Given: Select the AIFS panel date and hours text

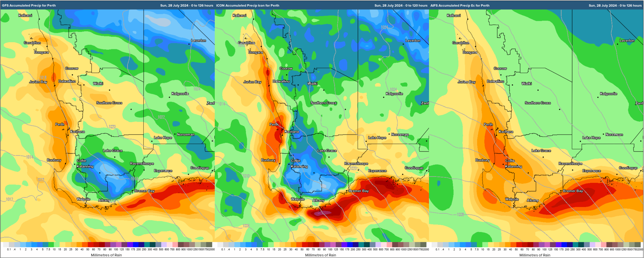Looking at the screenshot, I should [615, 5].
